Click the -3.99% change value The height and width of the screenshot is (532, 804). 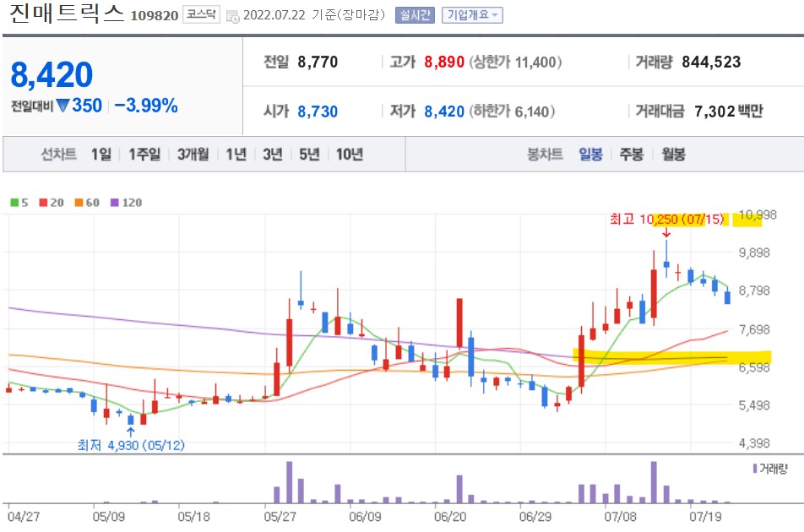146,106
